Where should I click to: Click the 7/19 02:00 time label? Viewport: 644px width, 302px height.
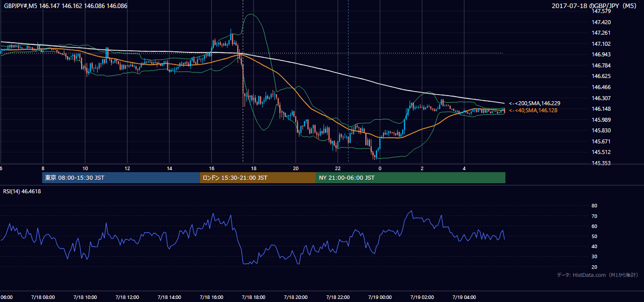[x=422, y=297]
